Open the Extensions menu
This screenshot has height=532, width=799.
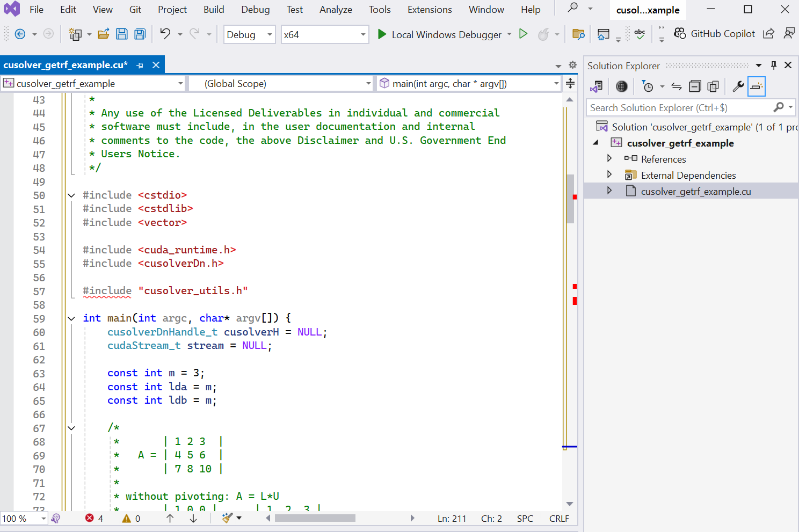429,10
